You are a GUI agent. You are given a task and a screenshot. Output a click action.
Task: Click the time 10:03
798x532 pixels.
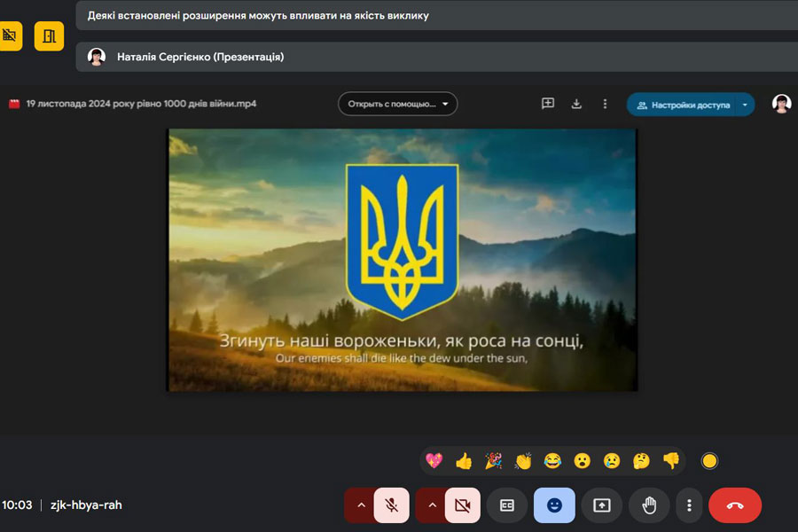(17, 505)
